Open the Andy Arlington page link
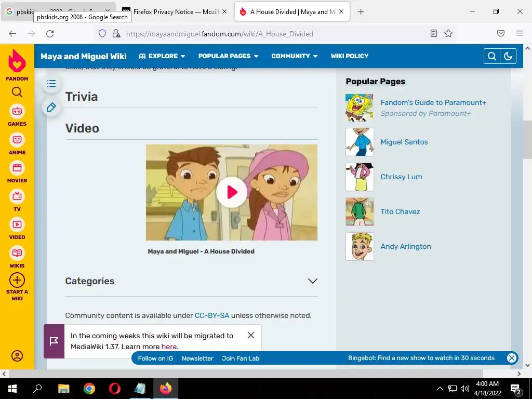Screen dimensions: 532x399 click(406, 246)
